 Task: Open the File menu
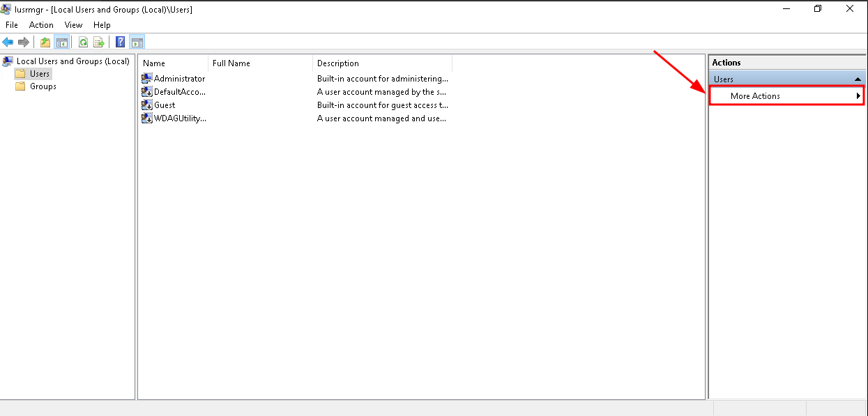coord(12,25)
